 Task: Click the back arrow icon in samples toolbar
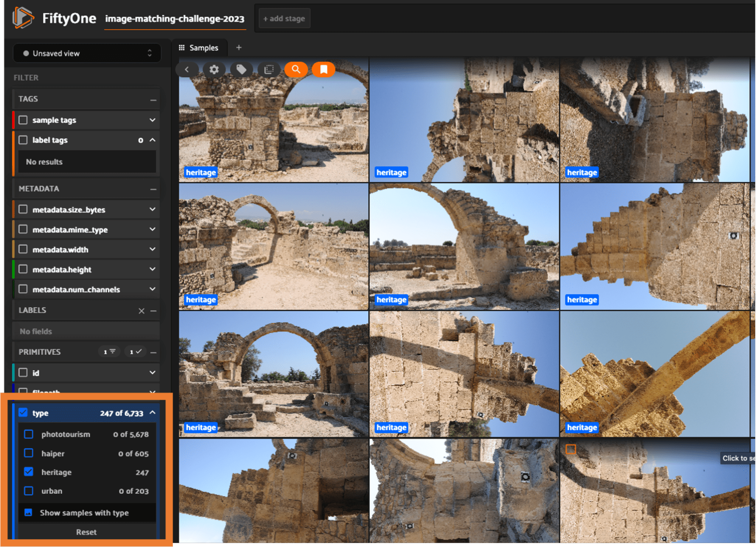[187, 69]
